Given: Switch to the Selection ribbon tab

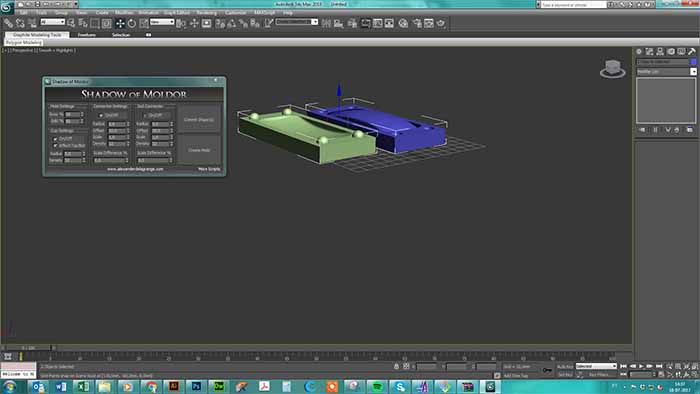Looking at the screenshot, I should [x=121, y=35].
